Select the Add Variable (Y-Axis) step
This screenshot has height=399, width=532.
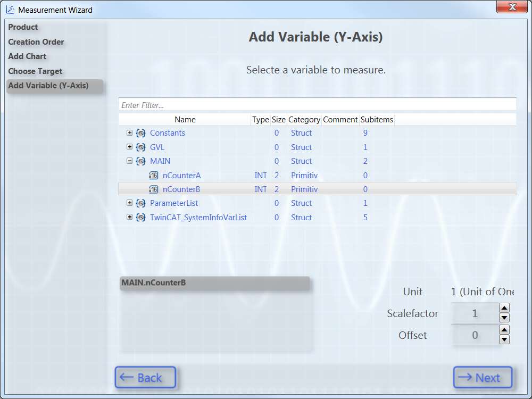tap(55, 86)
